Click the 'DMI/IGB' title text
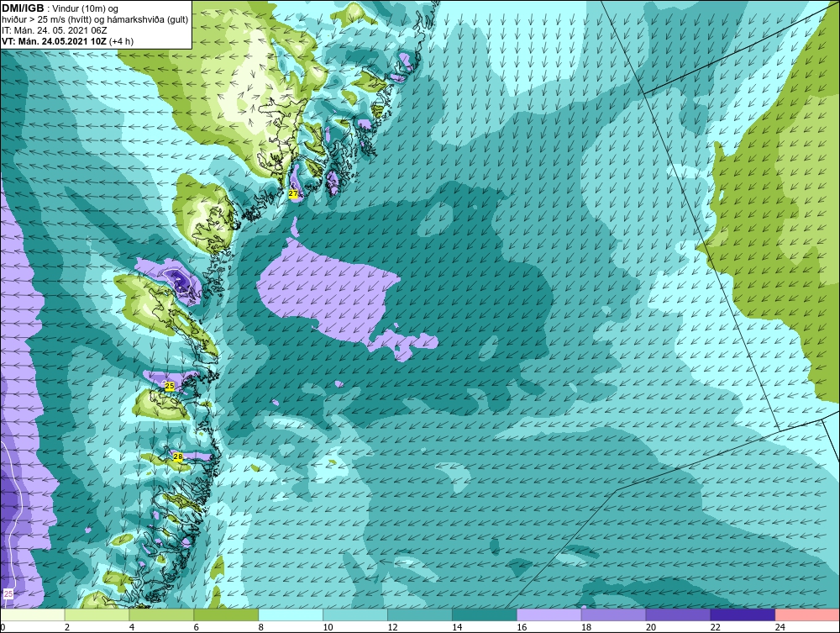 (23, 8)
